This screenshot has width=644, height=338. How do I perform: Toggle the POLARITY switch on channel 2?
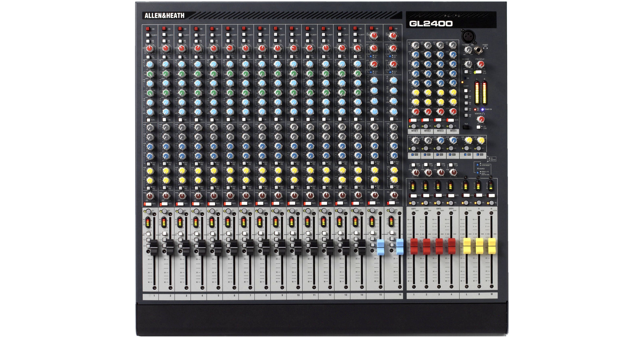[x=164, y=35]
